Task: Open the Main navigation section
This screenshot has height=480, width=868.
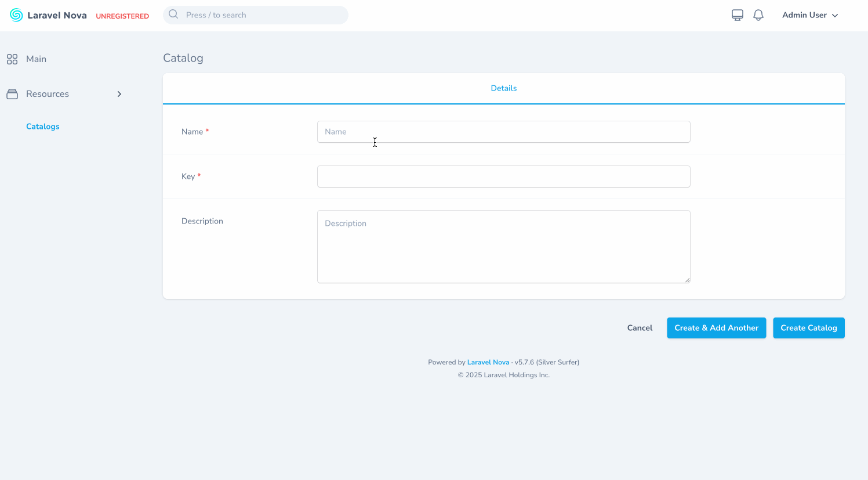Action: coord(37,59)
